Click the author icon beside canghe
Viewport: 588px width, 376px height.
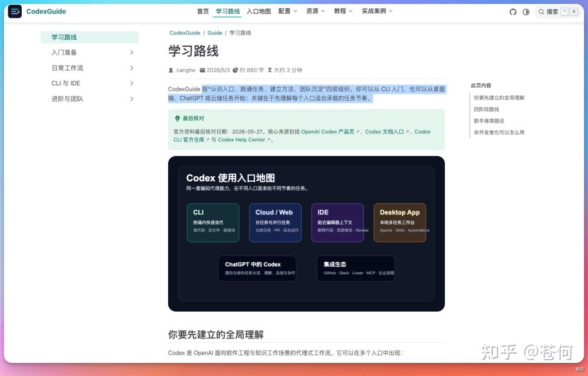click(x=171, y=70)
